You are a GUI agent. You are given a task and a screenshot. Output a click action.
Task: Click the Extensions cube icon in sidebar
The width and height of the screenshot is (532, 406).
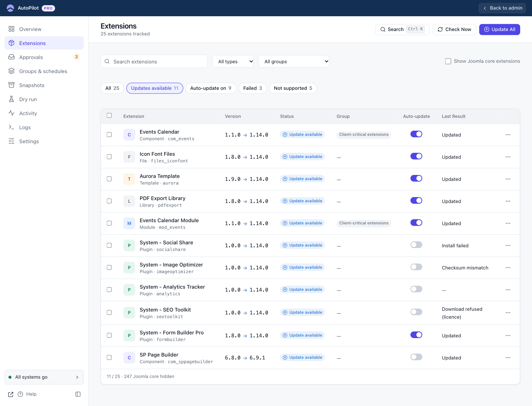[x=11, y=43]
